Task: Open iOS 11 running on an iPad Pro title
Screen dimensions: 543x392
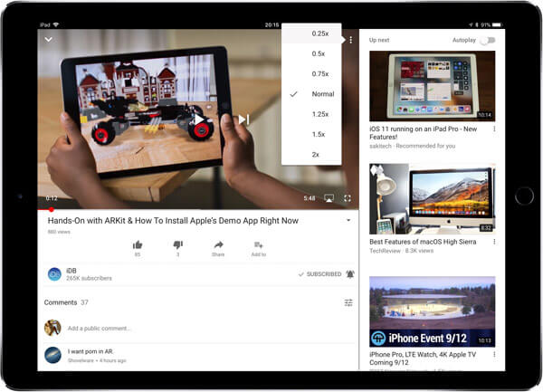Action: [424, 133]
